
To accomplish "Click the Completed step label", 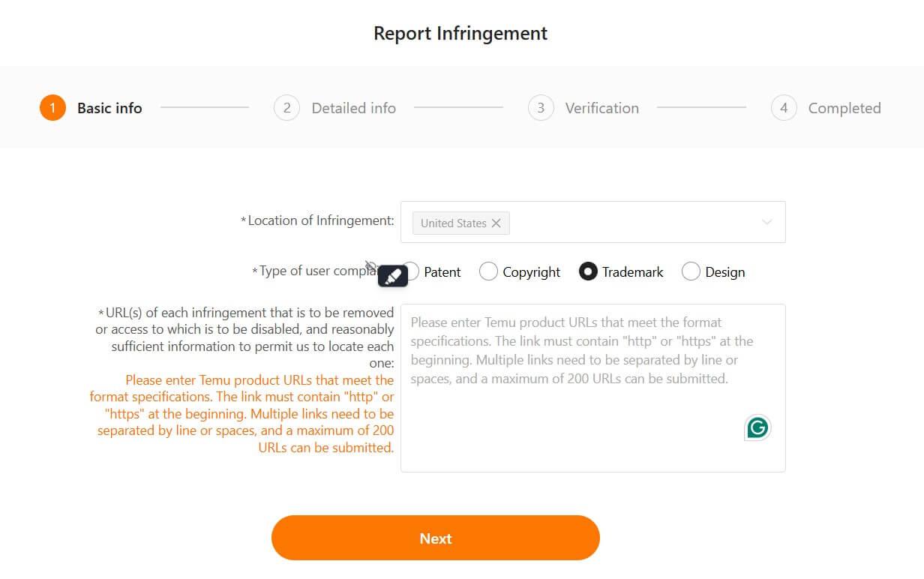I will (x=844, y=107).
